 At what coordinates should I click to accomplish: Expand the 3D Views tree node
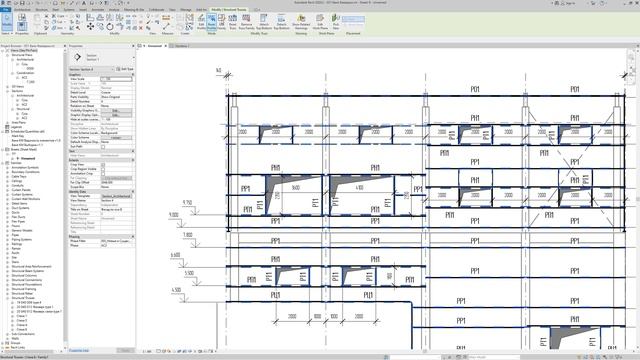pyautogui.click(x=7, y=87)
